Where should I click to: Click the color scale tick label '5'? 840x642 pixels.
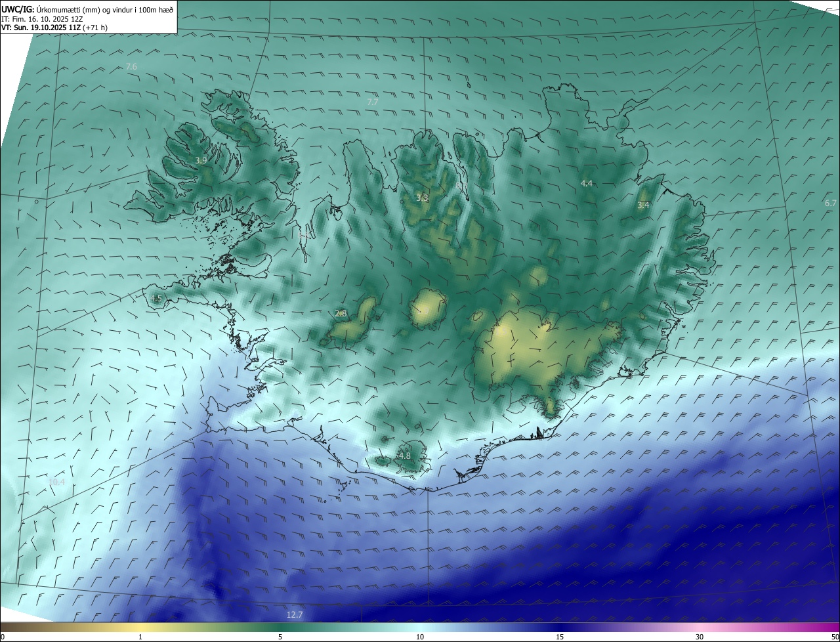(280, 637)
